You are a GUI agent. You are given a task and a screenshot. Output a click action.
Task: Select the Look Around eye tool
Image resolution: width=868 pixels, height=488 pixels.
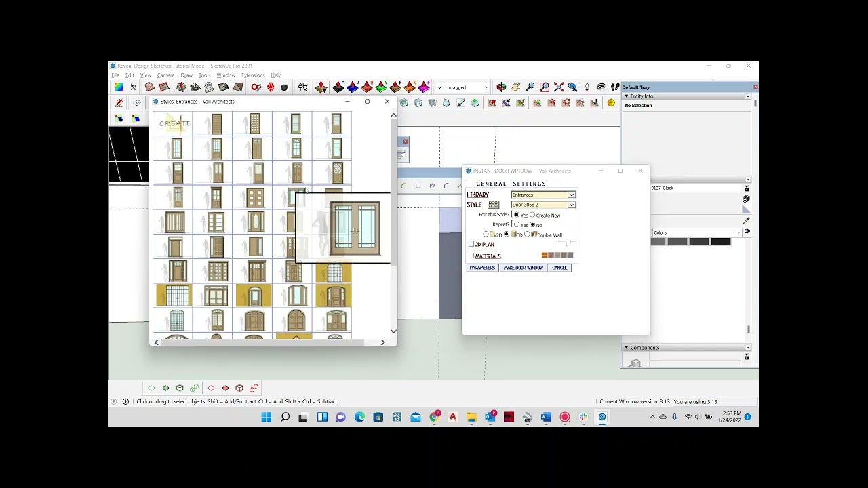coord(601,87)
